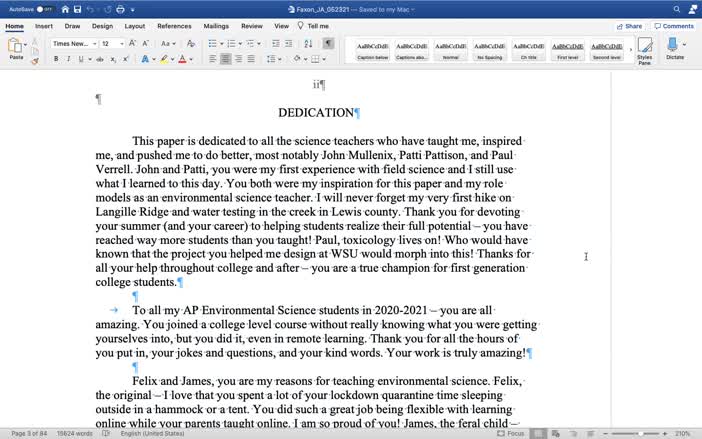The width and height of the screenshot is (702, 439).
Task: Expand the numbering list dropdown arrow
Action: pyautogui.click(x=240, y=44)
